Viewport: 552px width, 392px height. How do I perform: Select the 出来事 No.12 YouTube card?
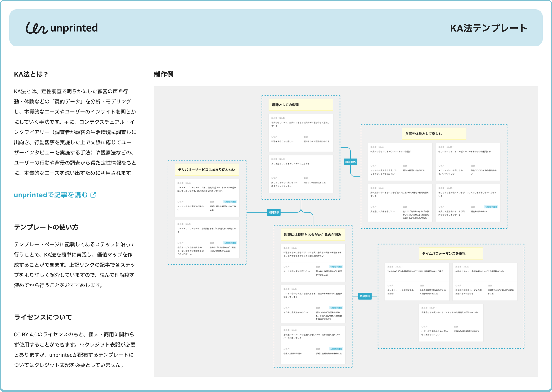[417, 272]
